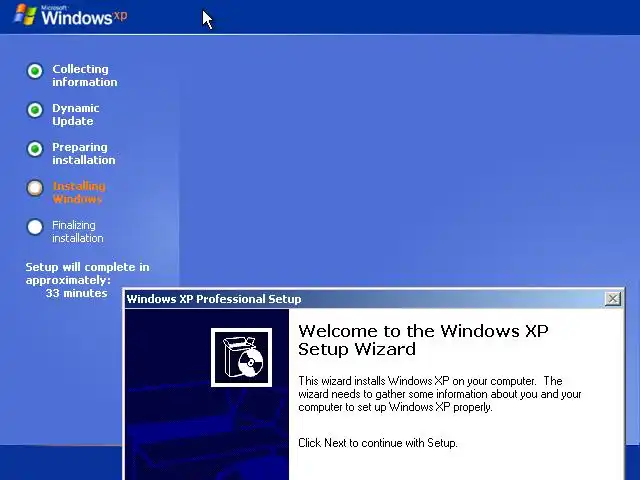
Task: Click the 'Preparing installation' step text
Action: (84, 153)
